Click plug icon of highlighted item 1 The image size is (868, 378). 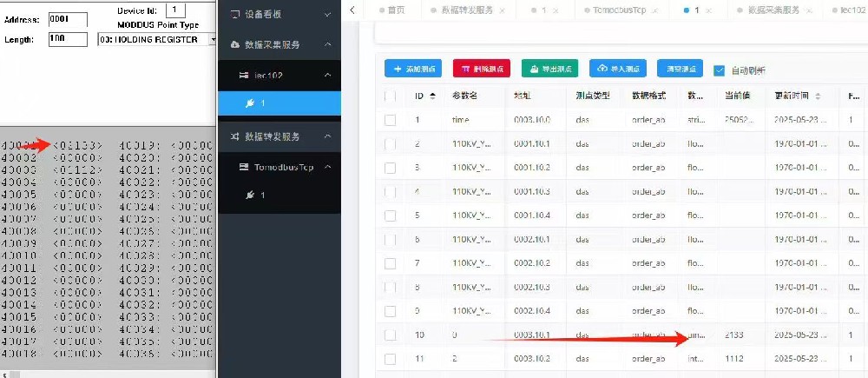pos(250,103)
